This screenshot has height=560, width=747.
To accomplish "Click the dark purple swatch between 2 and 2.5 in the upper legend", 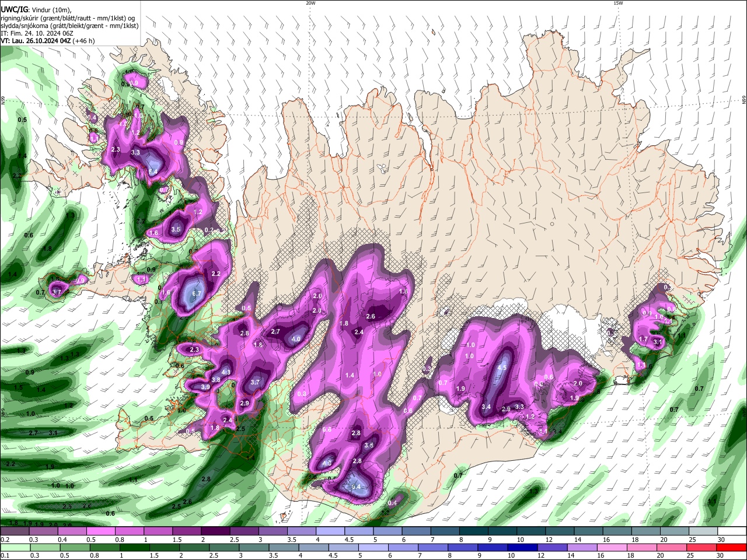I will [215, 532].
